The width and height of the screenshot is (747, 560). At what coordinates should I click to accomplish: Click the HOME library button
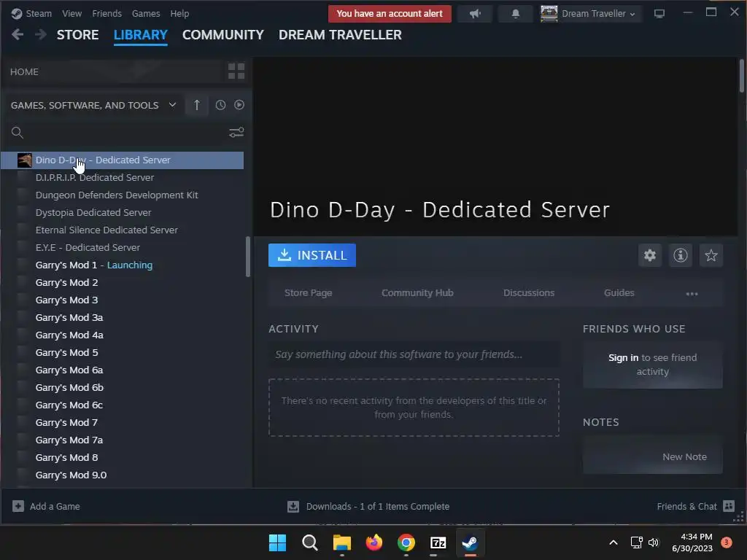pos(115,71)
